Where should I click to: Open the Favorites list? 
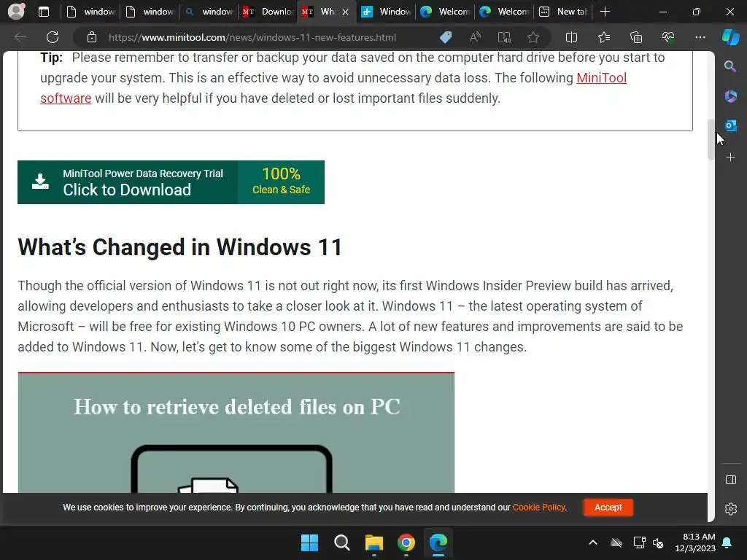(x=603, y=37)
